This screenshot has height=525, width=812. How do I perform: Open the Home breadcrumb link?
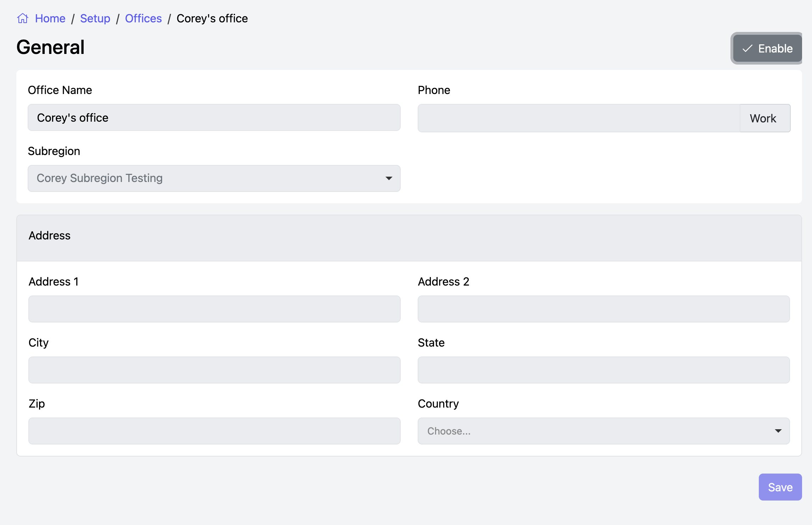tap(50, 18)
